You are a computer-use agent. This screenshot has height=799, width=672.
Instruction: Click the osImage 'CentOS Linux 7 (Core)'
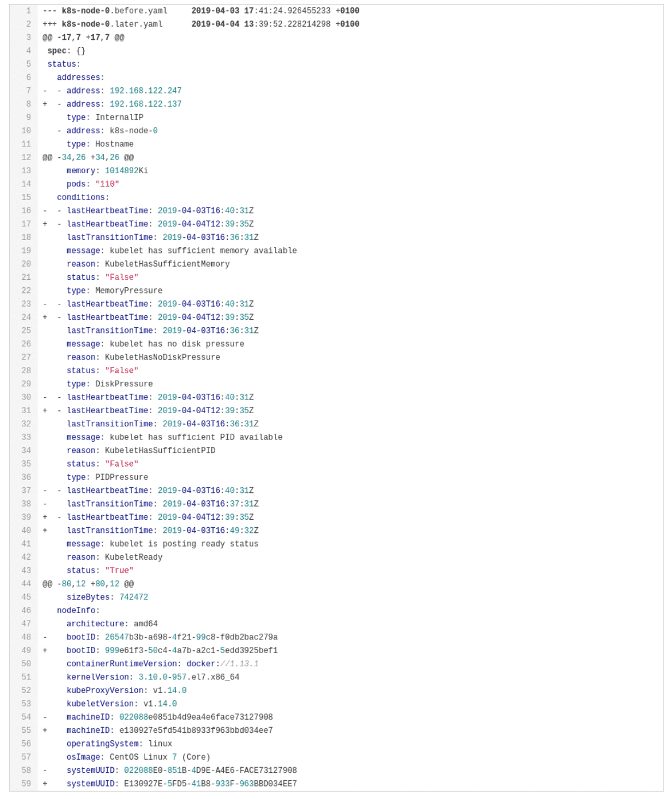(160, 757)
